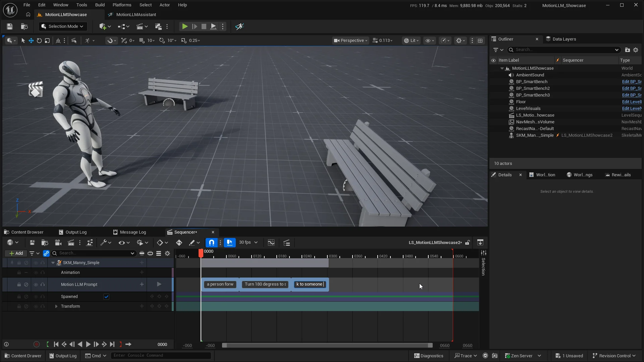Click the Sequencer find in content browser icon
Image resolution: width=644 pixels, height=362 pixels.
point(45,243)
